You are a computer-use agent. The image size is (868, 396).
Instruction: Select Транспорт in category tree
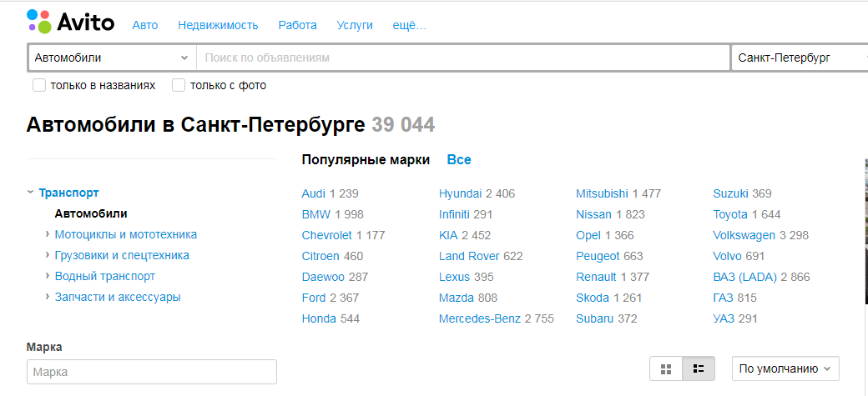coord(68,193)
